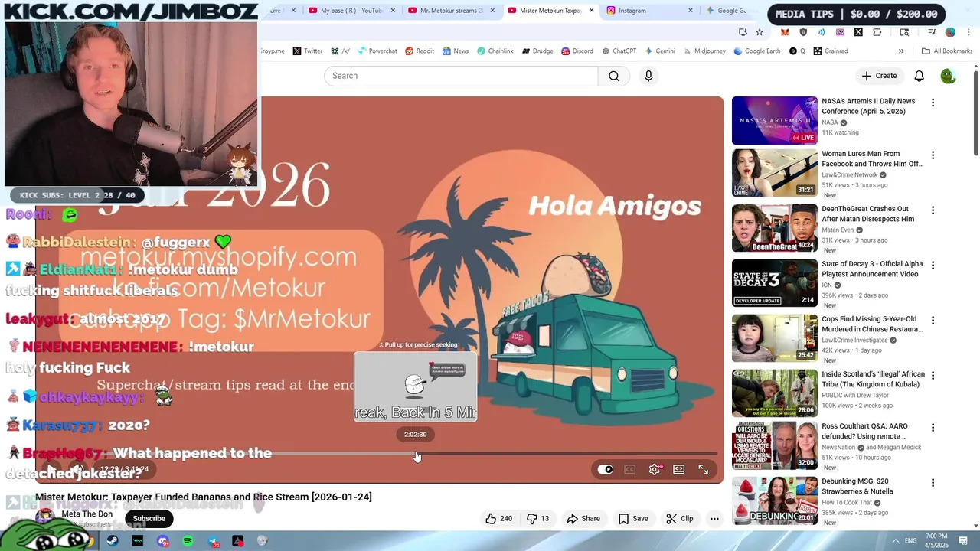Close the Mister Metokur Taxpayer tab
The width and height of the screenshot is (980, 551).
pos(591,11)
